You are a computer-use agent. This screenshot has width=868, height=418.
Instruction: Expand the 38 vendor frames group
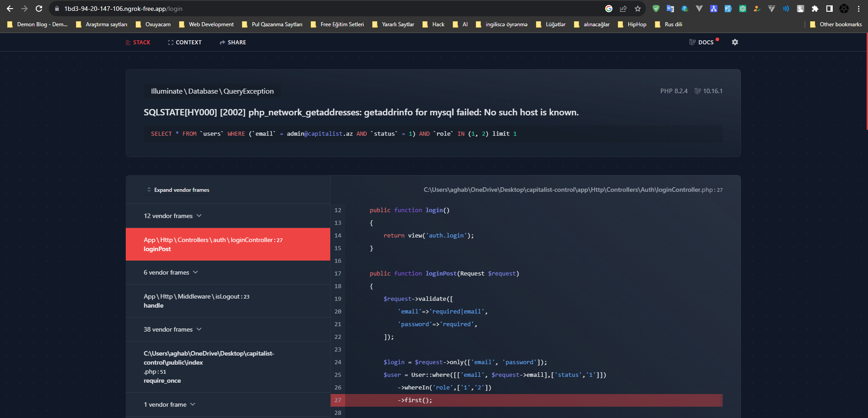pyautogui.click(x=228, y=329)
